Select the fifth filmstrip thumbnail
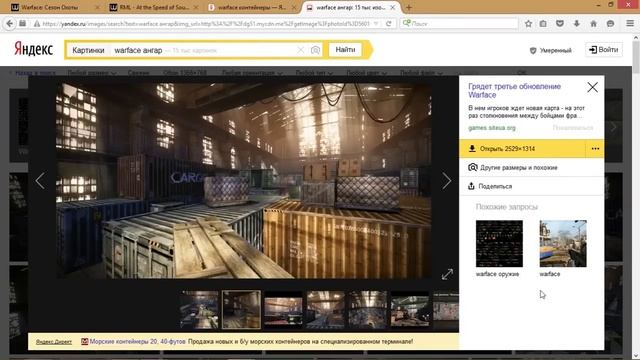 (368, 309)
